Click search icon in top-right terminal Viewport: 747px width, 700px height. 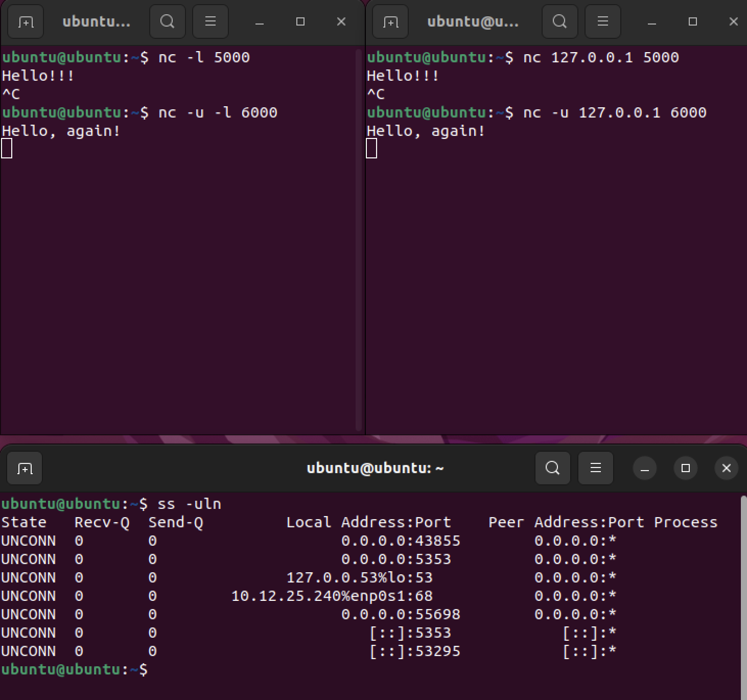coord(559,21)
